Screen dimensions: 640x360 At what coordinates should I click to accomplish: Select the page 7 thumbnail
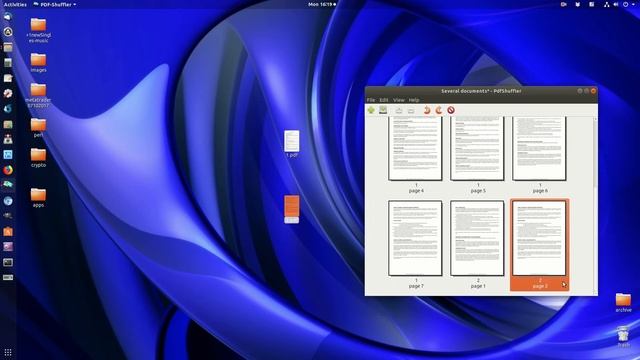coord(416,238)
